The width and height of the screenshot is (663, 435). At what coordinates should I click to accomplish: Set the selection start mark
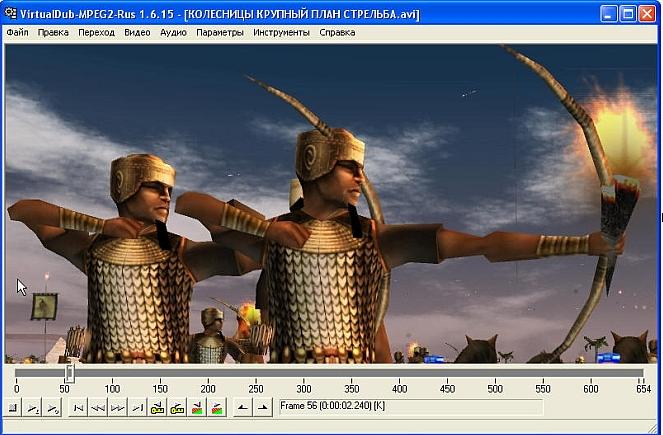243,408
